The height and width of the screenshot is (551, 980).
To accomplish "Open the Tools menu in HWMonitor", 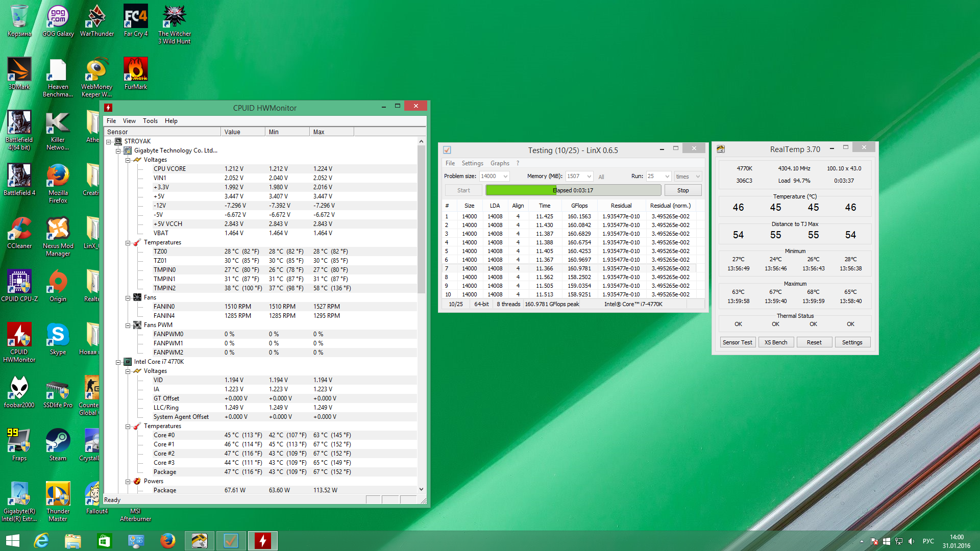I will (150, 121).
